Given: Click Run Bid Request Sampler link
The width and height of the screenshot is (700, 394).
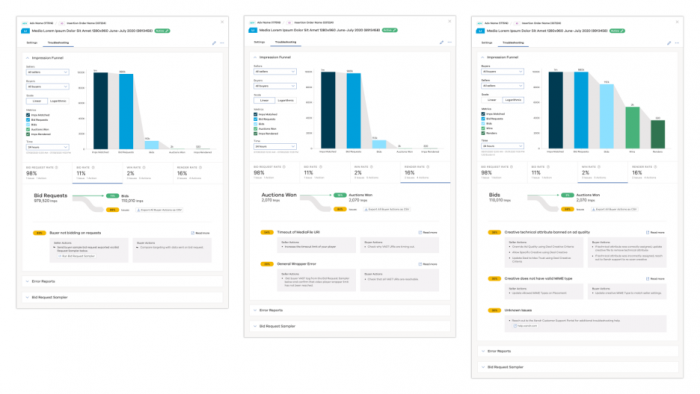Looking at the screenshot, I should pyautogui.click(x=78, y=256).
